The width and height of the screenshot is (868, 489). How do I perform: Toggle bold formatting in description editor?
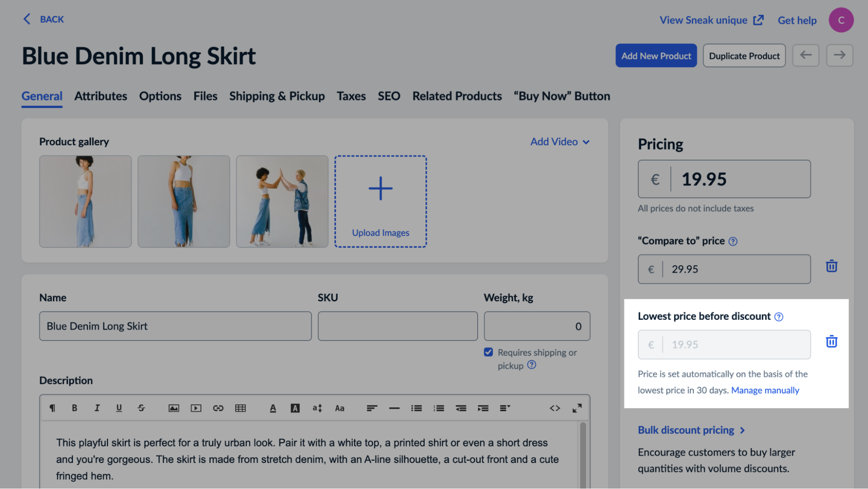click(74, 408)
